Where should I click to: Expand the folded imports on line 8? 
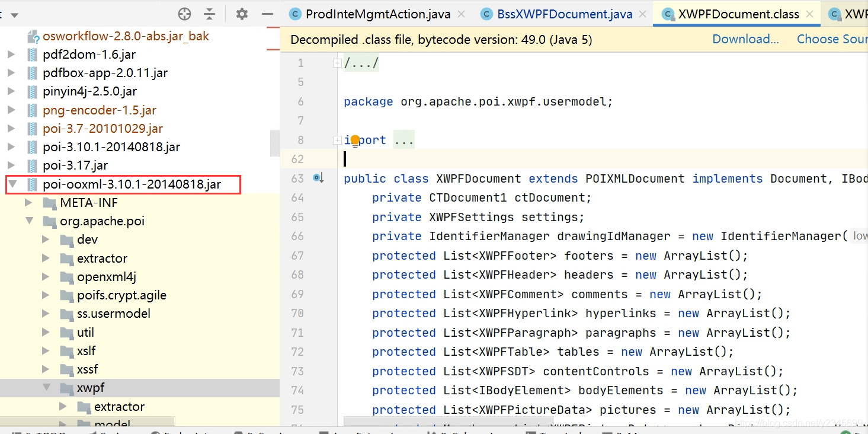pyautogui.click(x=337, y=139)
